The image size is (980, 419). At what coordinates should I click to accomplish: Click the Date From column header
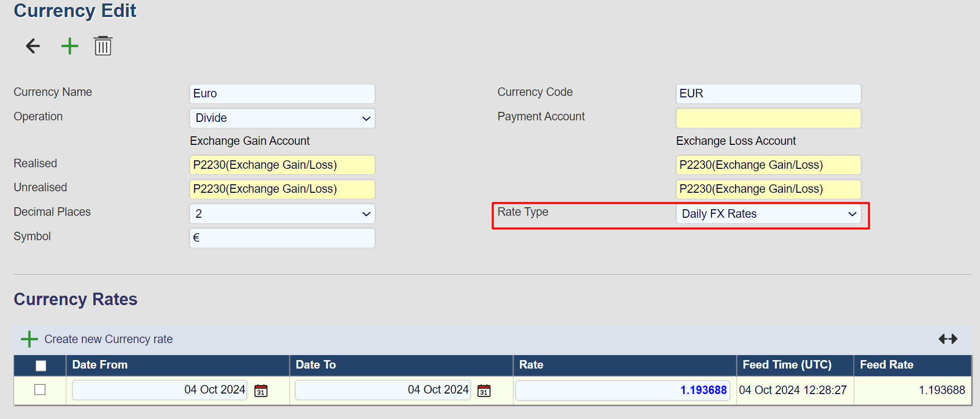tap(100, 365)
